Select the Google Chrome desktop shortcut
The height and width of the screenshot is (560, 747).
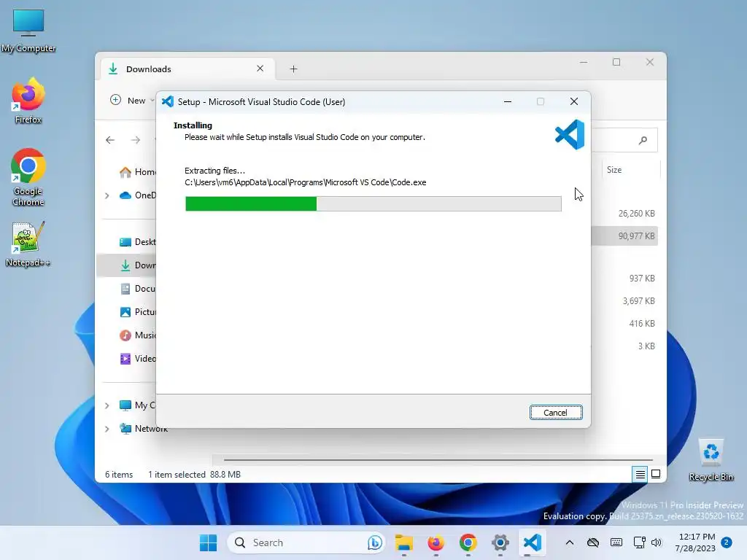pyautogui.click(x=28, y=177)
